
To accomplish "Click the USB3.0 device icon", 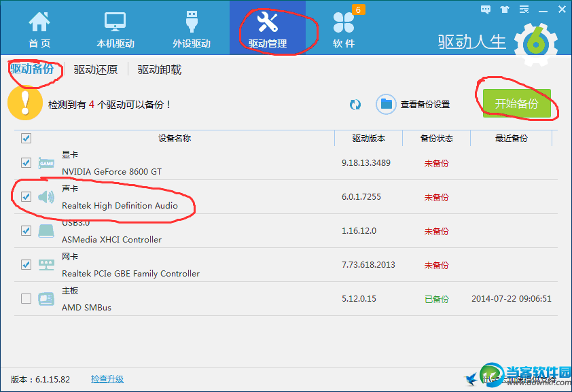I will tap(46, 231).
